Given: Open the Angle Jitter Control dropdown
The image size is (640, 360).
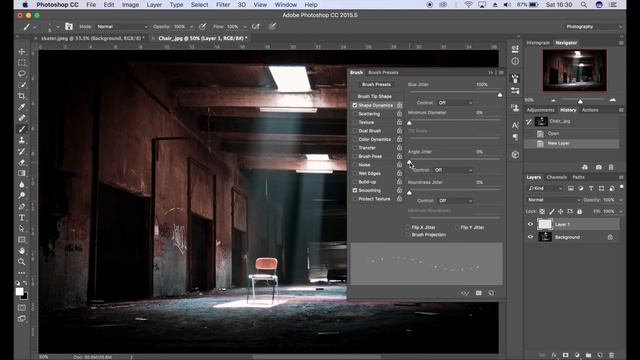Looking at the screenshot, I should point(453,170).
